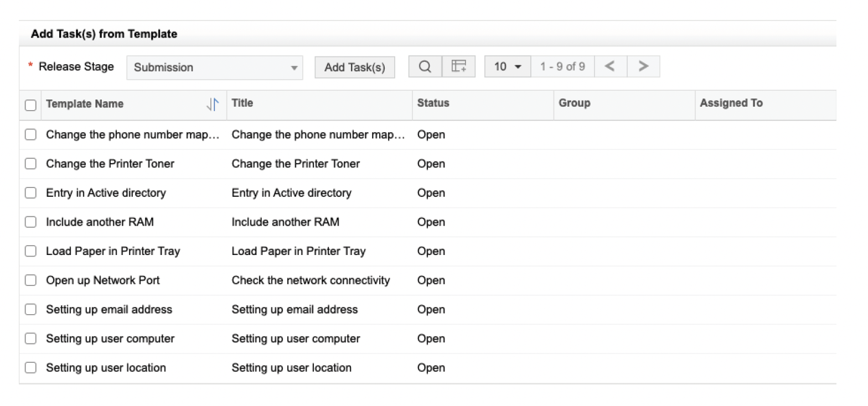Image resolution: width=868 pixels, height=406 pixels.
Task: Select the Include another RAM checkbox
Action: click(31, 222)
